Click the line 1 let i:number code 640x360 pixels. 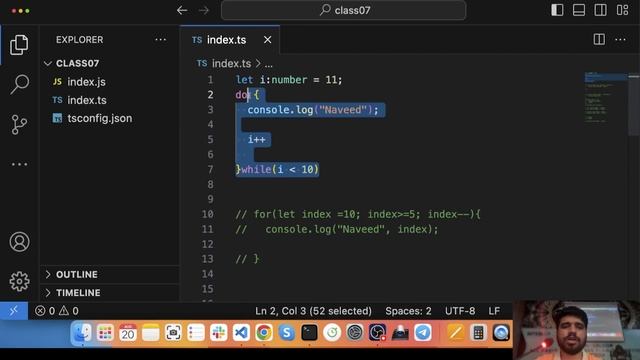pos(289,80)
